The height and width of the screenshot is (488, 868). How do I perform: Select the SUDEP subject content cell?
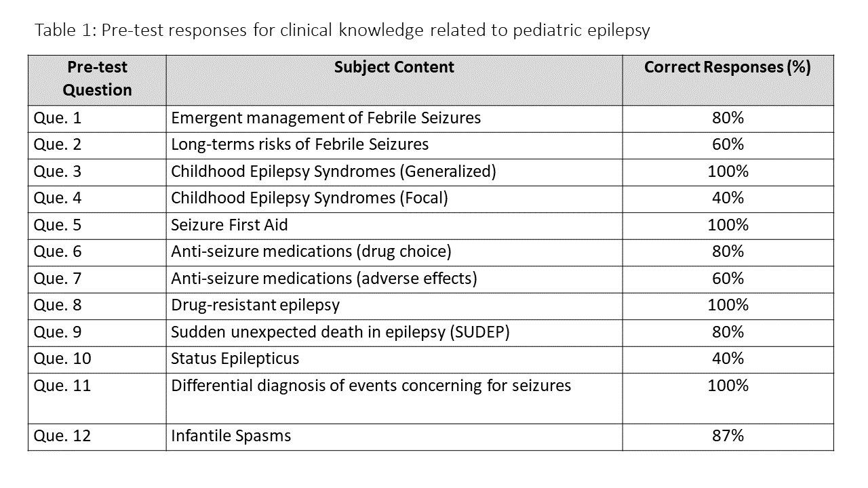click(x=340, y=332)
